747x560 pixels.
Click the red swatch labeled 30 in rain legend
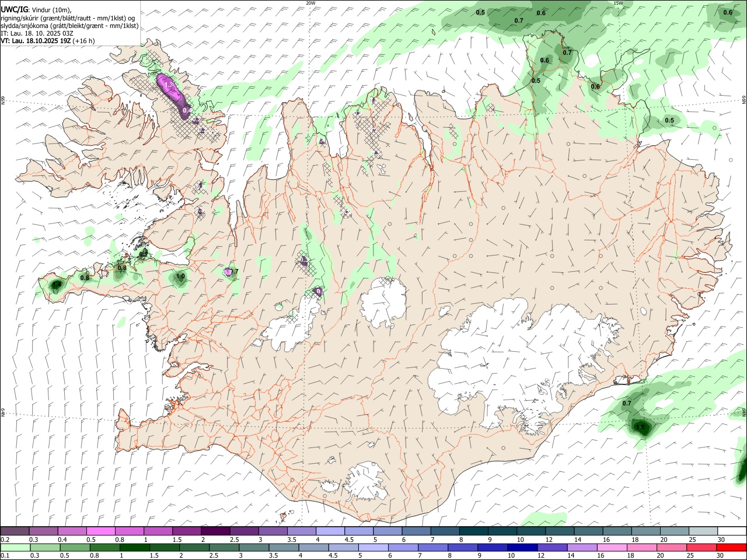731,547
